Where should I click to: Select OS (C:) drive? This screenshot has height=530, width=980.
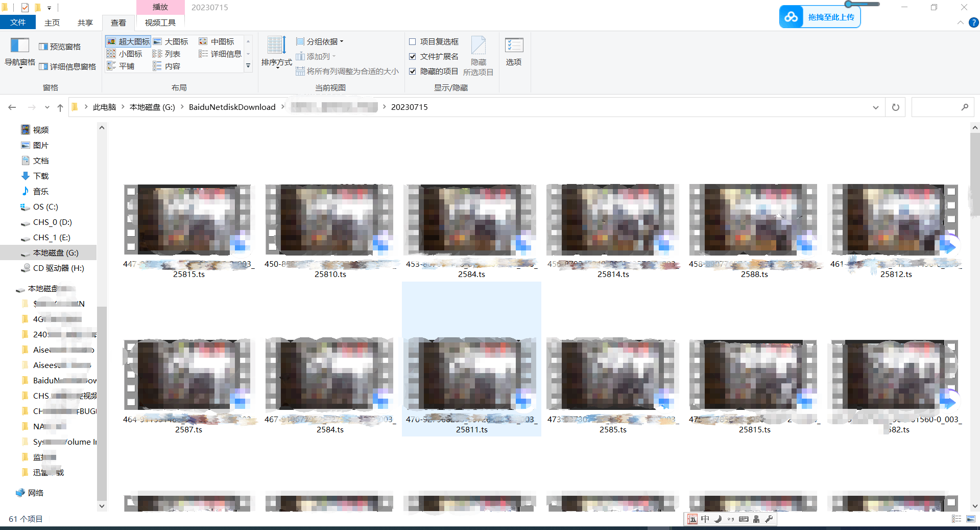[45, 206]
